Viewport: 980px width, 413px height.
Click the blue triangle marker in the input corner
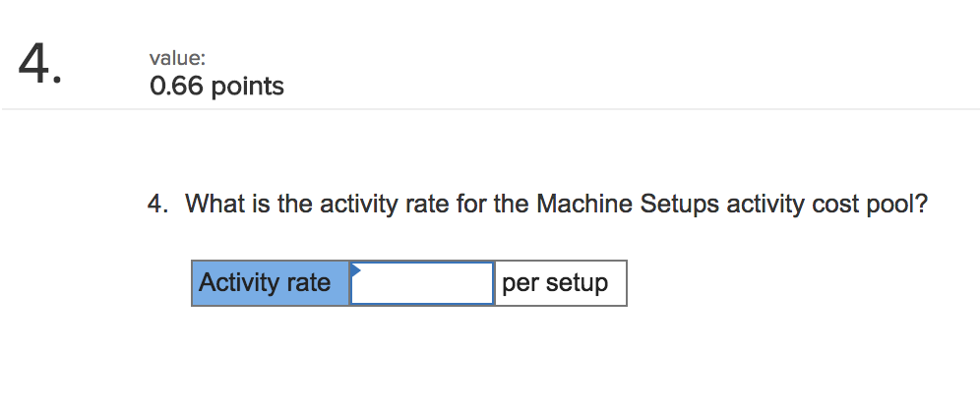pos(356,268)
